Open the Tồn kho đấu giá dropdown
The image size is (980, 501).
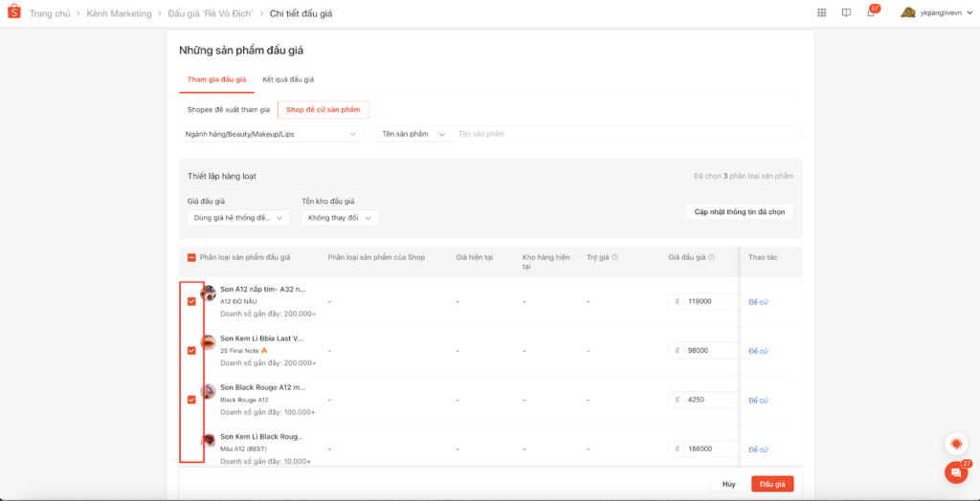pyautogui.click(x=340, y=218)
